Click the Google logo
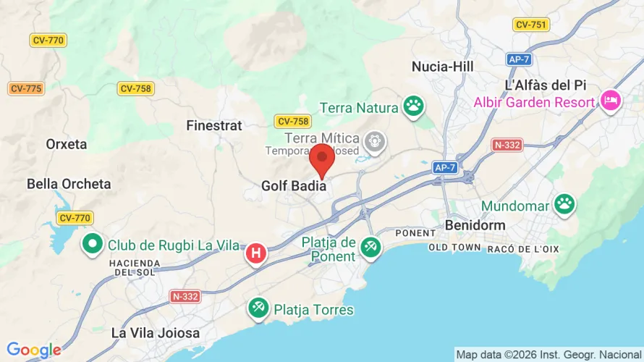644x362 pixels. pyautogui.click(x=34, y=350)
